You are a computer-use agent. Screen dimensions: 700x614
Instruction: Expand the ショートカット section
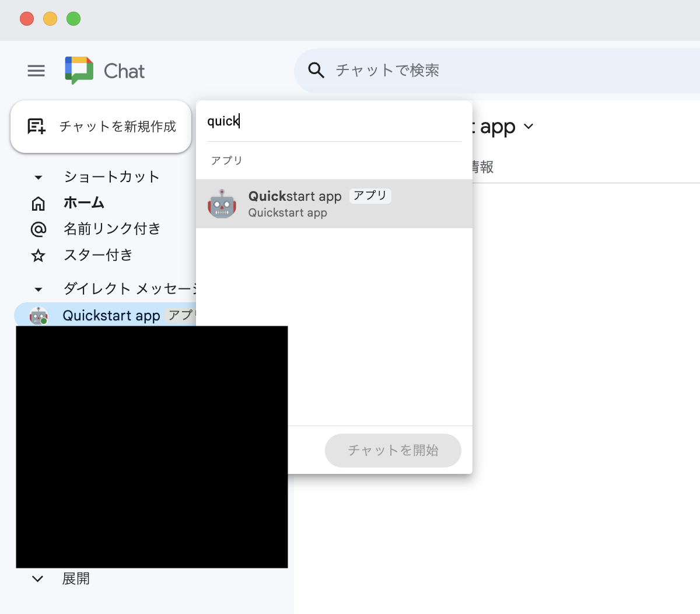pyautogui.click(x=38, y=177)
